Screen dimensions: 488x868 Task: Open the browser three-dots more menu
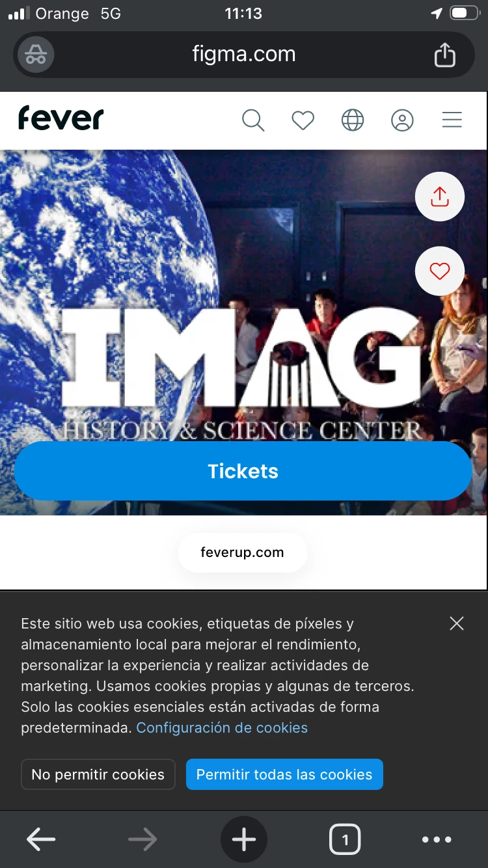tap(437, 839)
